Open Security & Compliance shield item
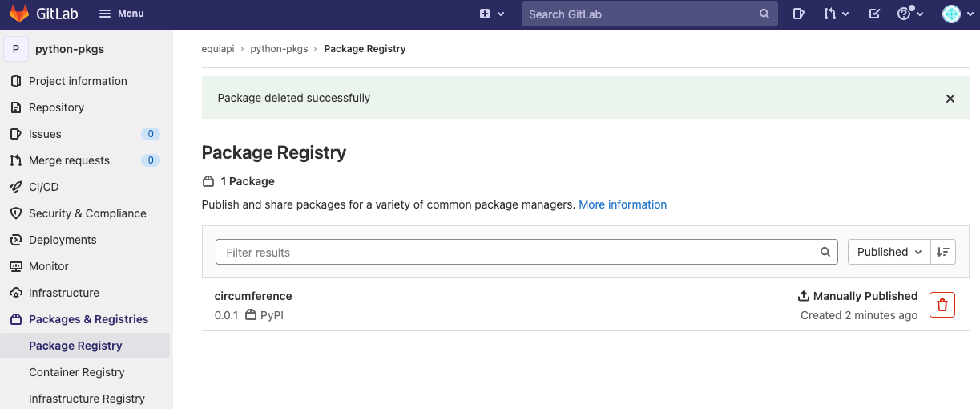The width and height of the screenshot is (980, 409). [x=87, y=213]
